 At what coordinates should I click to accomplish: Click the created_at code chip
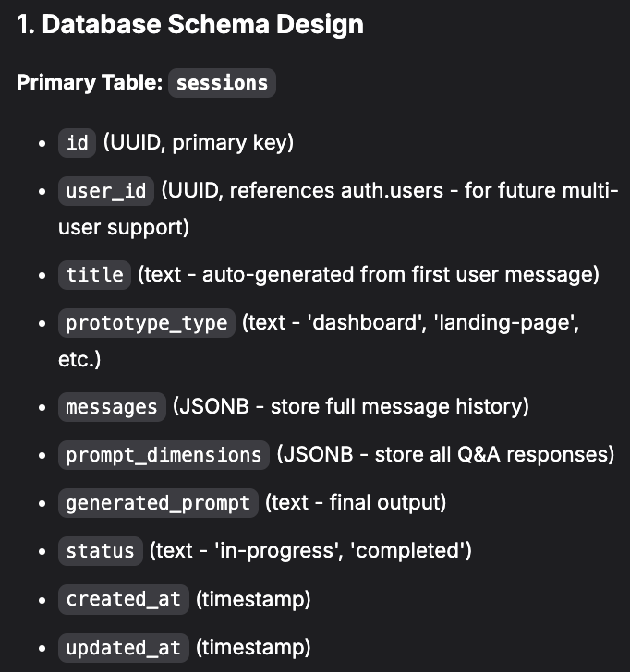click(124, 599)
